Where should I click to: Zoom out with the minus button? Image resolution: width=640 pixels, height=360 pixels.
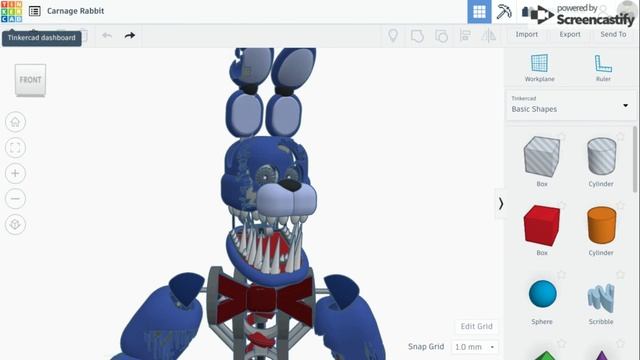tap(16, 199)
